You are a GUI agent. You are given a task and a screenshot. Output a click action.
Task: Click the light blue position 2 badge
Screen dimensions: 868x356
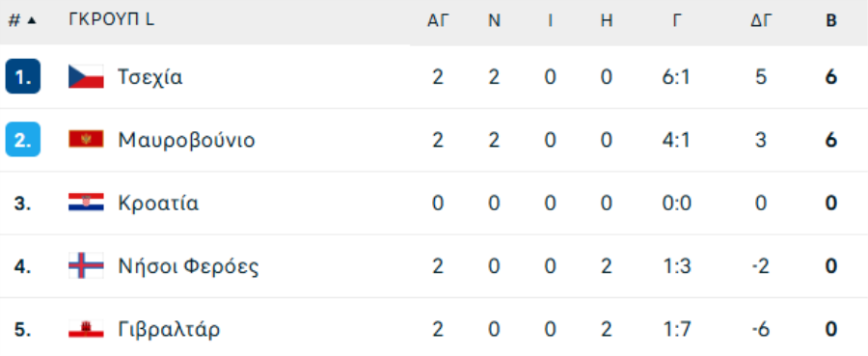point(23,139)
